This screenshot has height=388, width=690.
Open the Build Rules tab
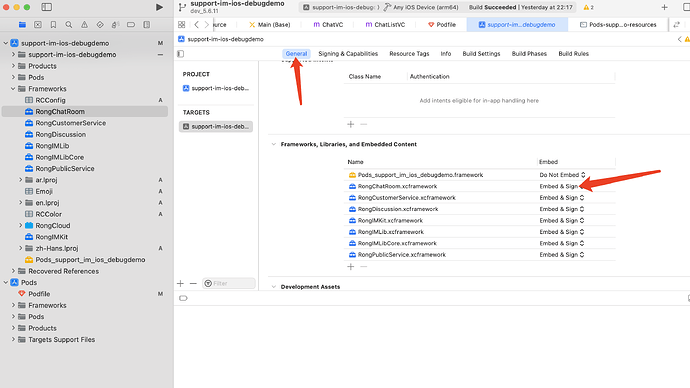tap(573, 54)
